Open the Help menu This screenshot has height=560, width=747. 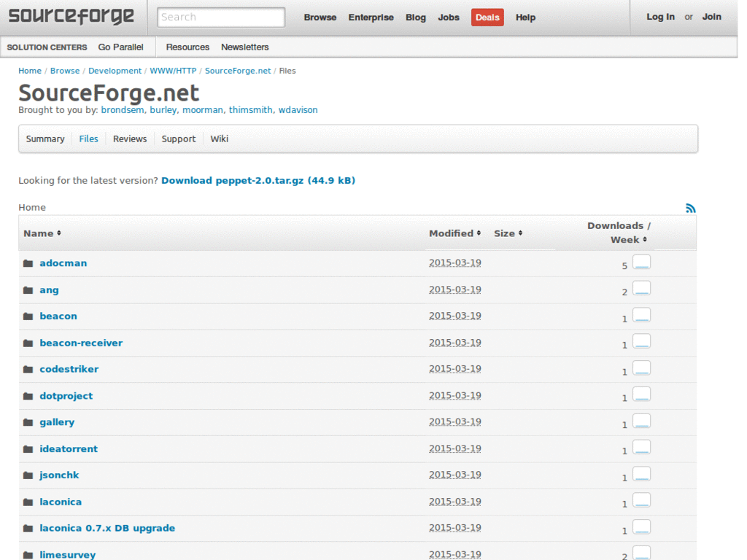[525, 17]
